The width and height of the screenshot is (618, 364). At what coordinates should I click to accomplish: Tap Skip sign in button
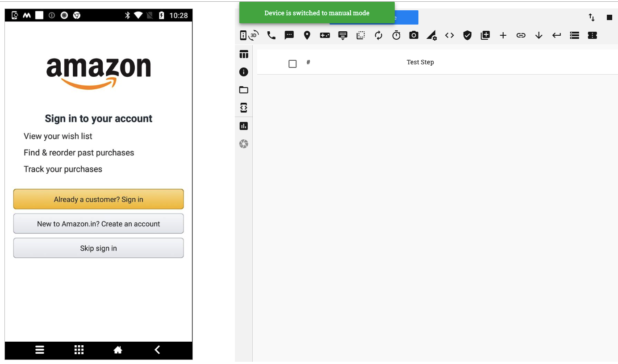pos(99,248)
